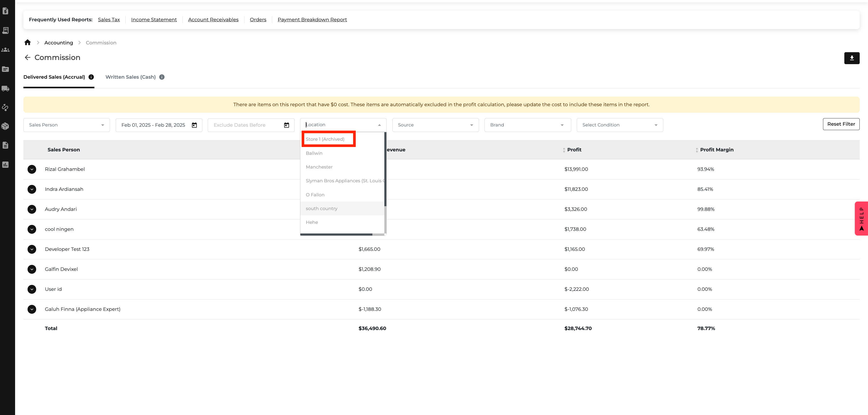Click the home breadcrumb icon
The height and width of the screenshot is (415, 868).
pos(28,42)
